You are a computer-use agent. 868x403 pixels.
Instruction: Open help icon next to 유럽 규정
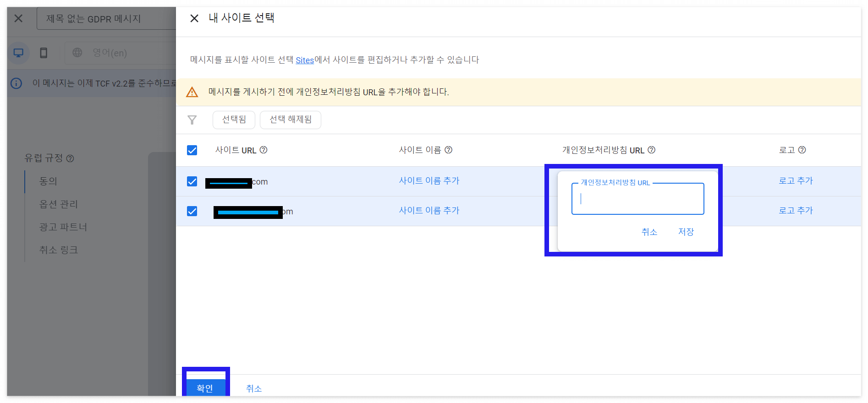tap(70, 158)
